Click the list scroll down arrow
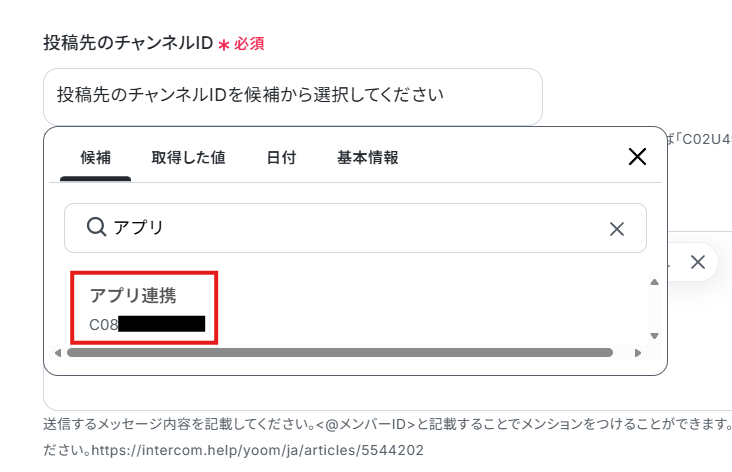 pos(655,336)
